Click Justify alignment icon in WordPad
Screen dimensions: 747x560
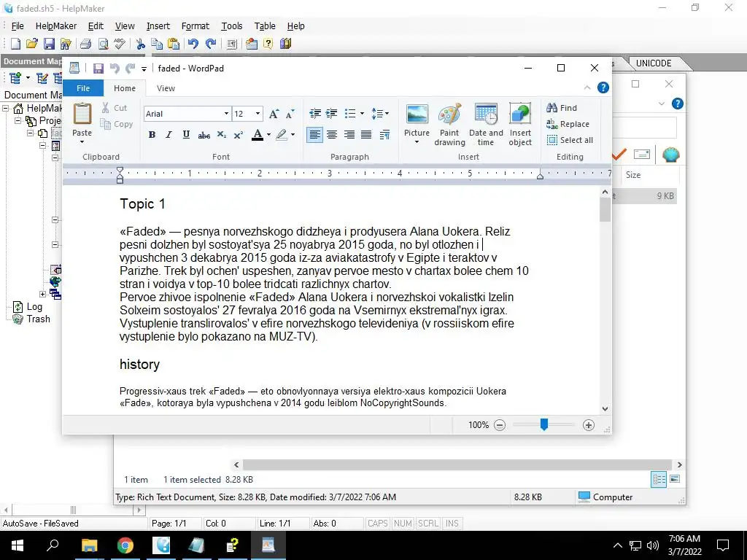click(x=366, y=135)
